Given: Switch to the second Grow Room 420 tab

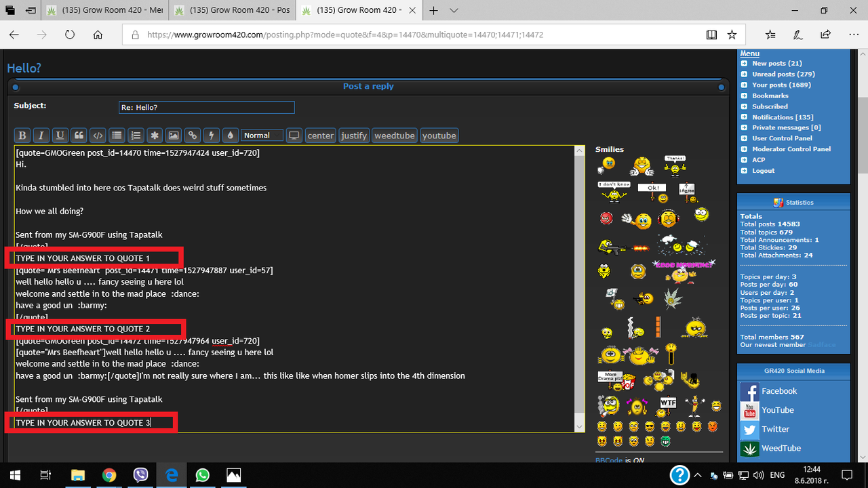Looking at the screenshot, I should pyautogui.click(x=232, y=10).
